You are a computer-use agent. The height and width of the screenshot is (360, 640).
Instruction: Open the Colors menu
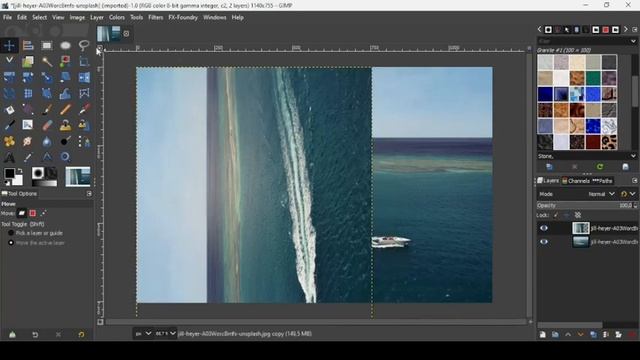point(116,18)
